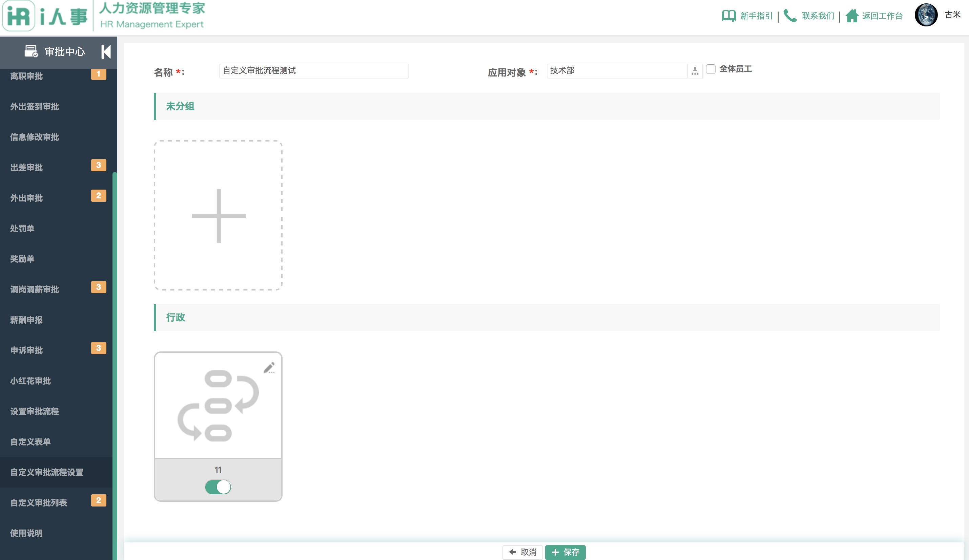Image resolution: width=969 pixels, height=560 pixels.
Task: Open the 新手指引 book icon
Action: click(728, 16)
